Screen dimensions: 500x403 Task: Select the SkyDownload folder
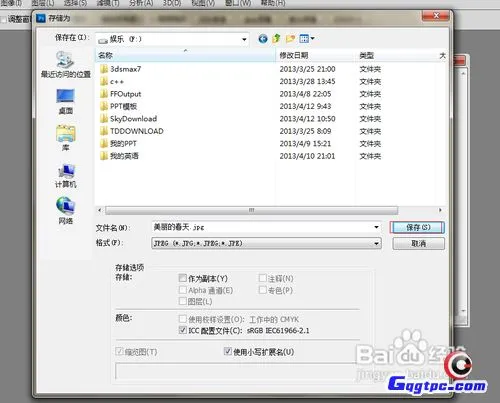click(x=128, y=119)
